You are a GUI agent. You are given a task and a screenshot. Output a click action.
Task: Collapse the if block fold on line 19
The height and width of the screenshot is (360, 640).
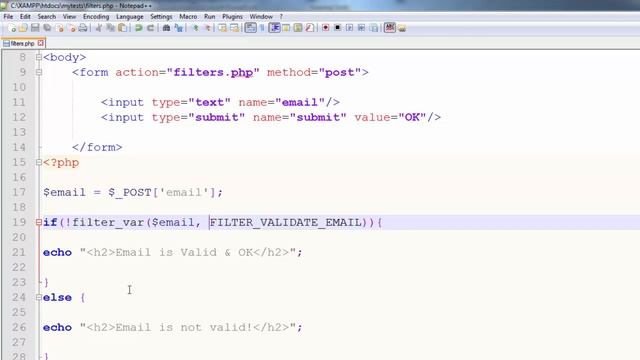pyautogui.click(x=39, y=222)
